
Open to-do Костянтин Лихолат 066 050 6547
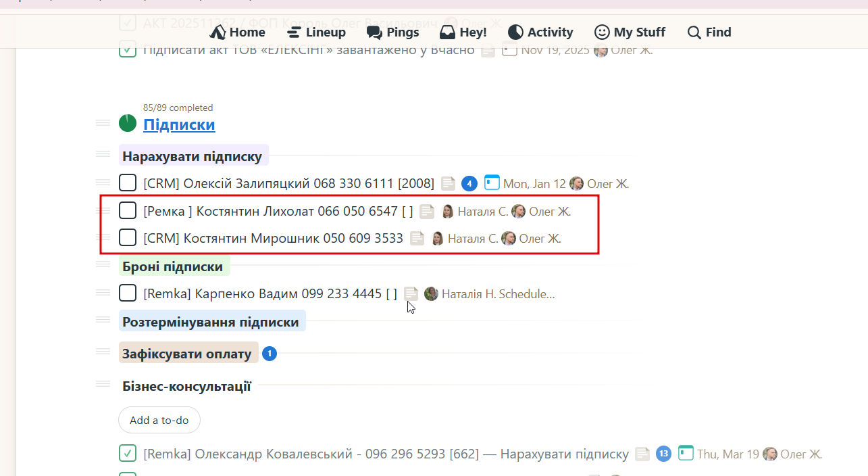tap(278, 211)
